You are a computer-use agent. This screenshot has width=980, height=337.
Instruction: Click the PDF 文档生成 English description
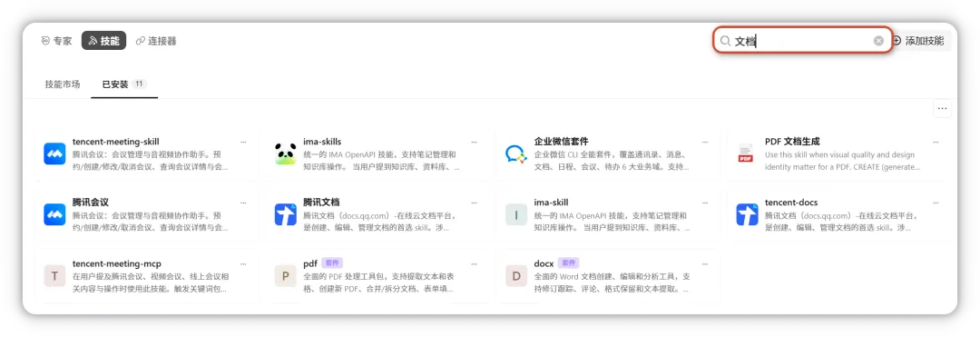pos(842,161)
